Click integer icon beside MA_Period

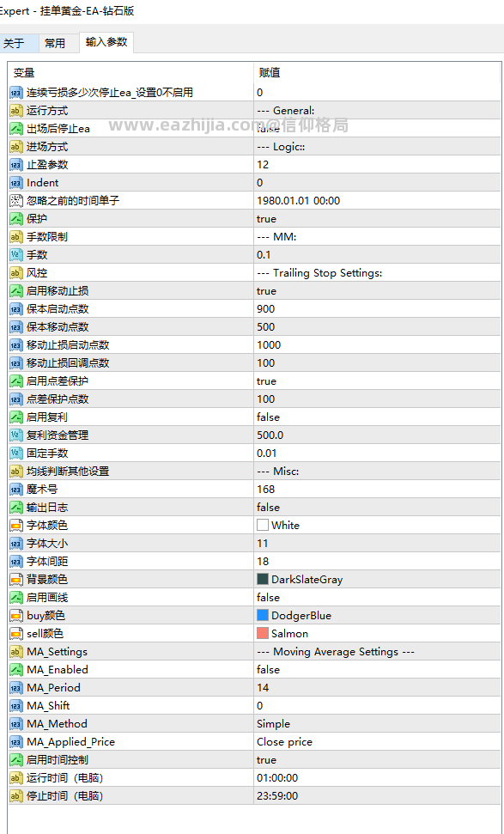tap(16, 688)
